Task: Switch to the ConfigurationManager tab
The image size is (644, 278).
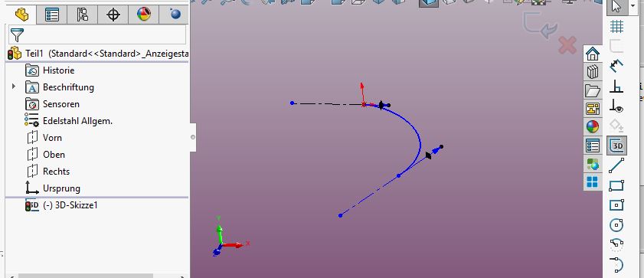Action: pyautogui.click(x=82, y=15)
